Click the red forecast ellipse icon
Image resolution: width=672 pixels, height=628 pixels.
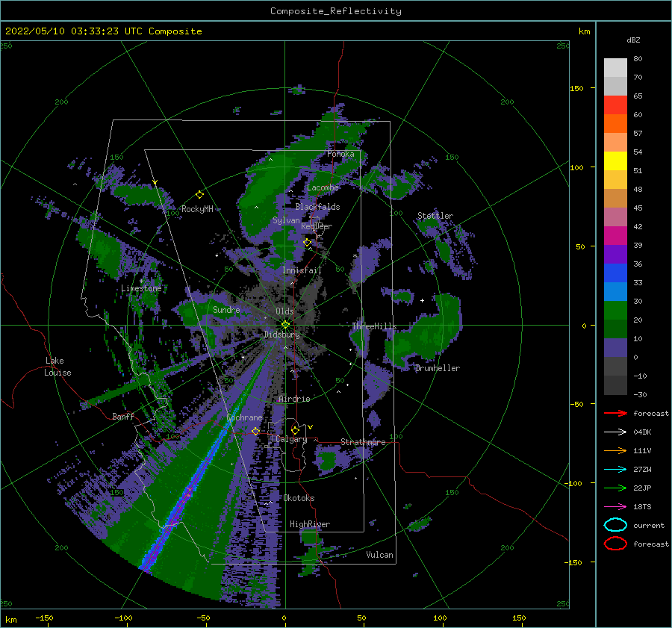click(615, 544)
